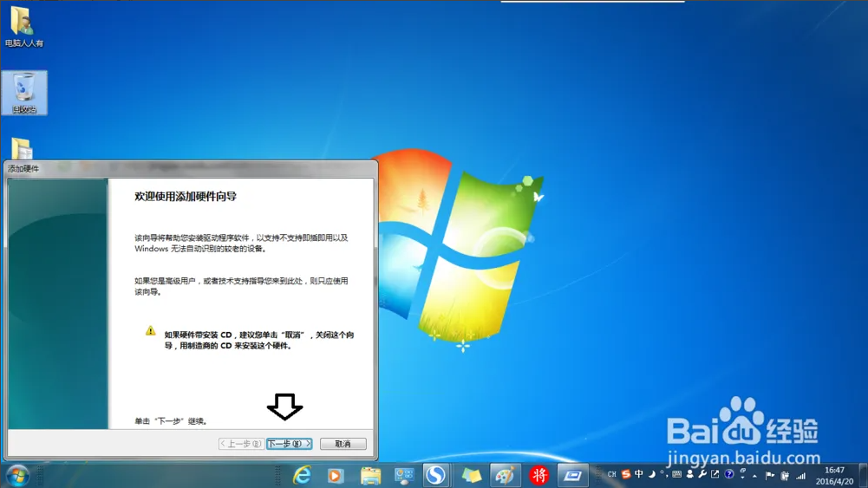868x488 pixels.
Task: Show hidden tray icons arrow
Action: tap(754, 475)
